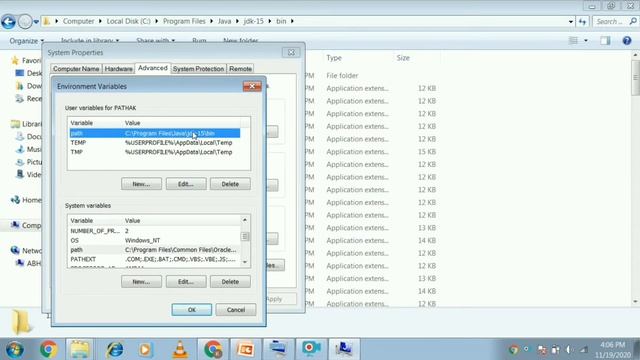This screenshot has width=640, height=360.
Task: Select the PATHEXT system variable row
Action: point(155,259)
